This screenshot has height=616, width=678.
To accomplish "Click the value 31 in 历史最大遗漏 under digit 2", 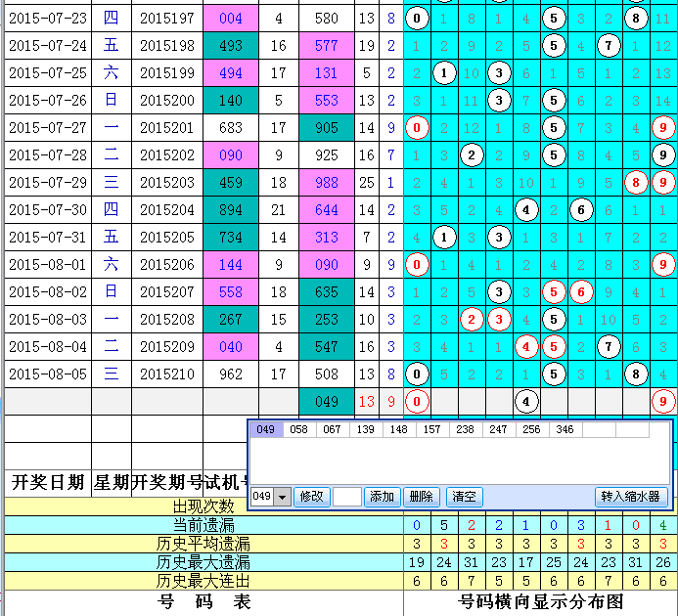I will pyautogui.click(x=472, y=563).
